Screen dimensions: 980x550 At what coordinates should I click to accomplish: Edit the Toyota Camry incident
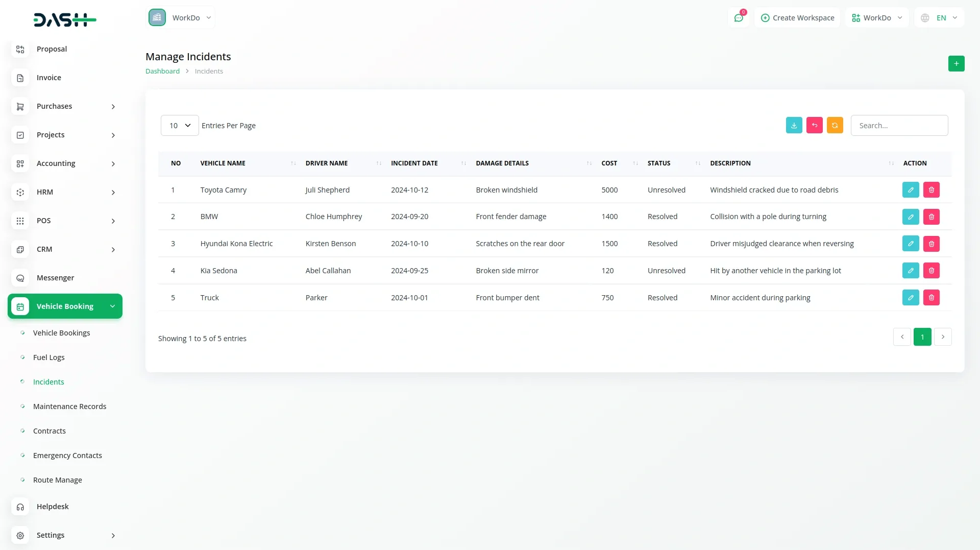tap(910, 190)
